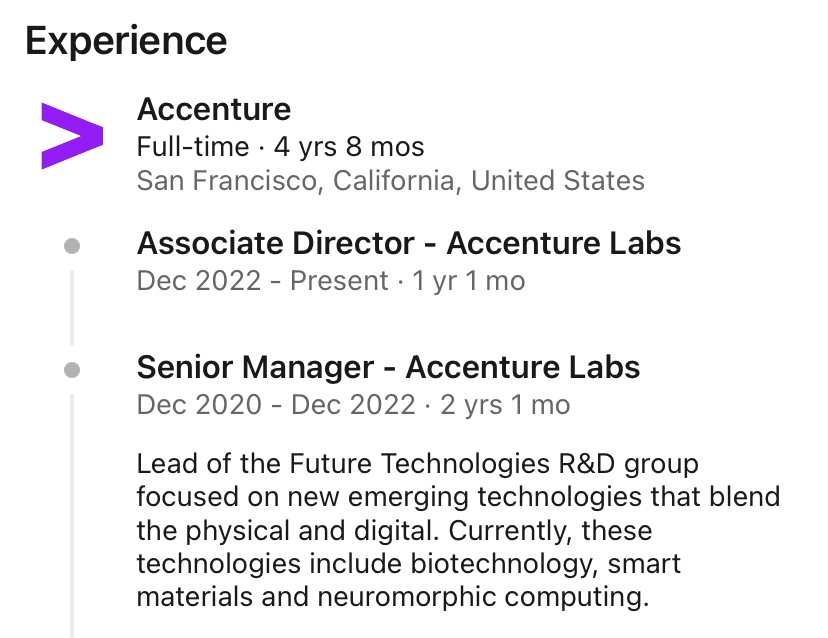Screen dimensions: 828x638
Task: Click the timeline bullet beside Associate Director
Action: [x=72, y=246]
